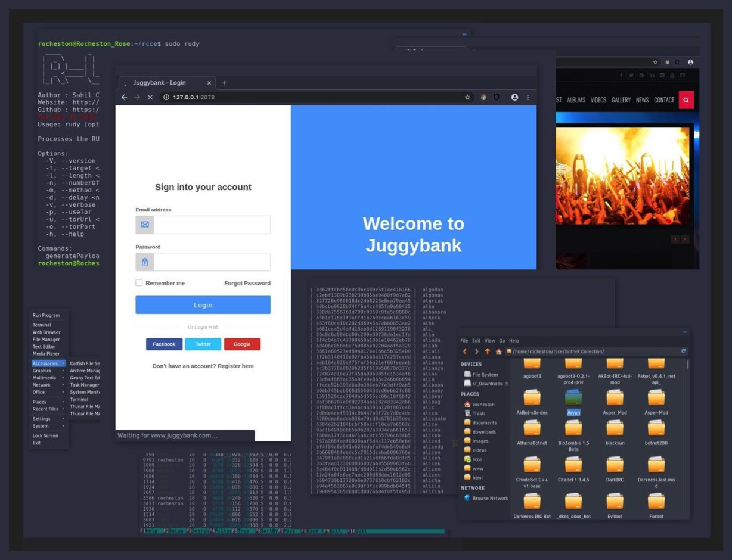
Task: Open a new browser tab with plus
Action: [224, 83]
